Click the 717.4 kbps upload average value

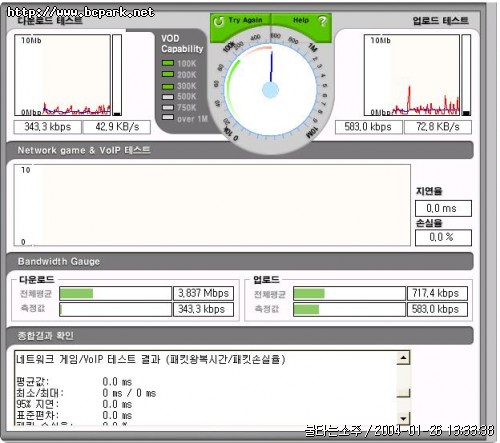[x=437, y=293]
